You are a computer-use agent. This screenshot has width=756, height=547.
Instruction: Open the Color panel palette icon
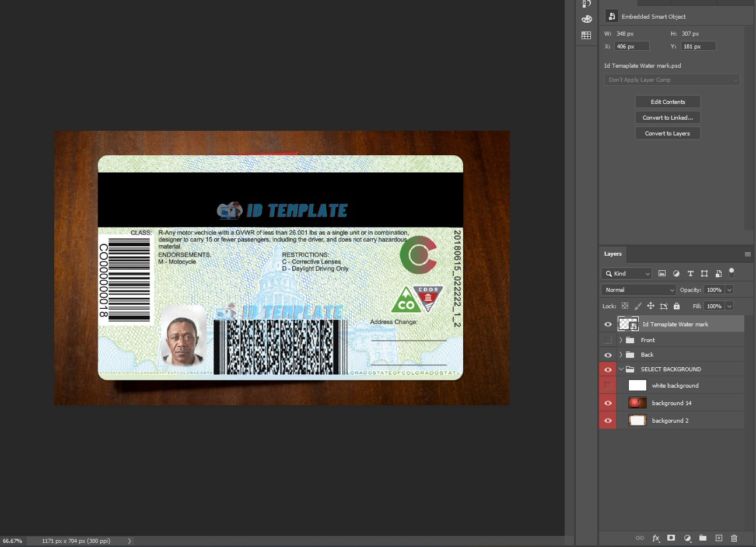click(x=586, y=19)
